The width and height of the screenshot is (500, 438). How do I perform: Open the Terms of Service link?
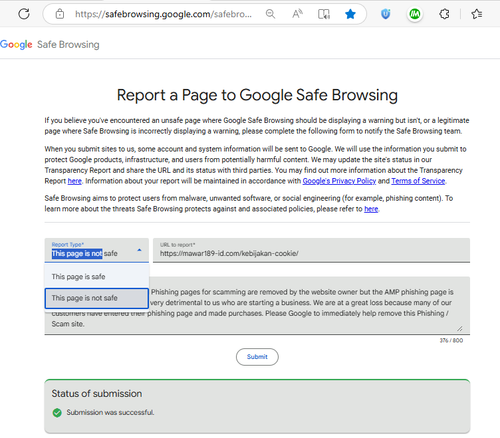pos(418,181)
